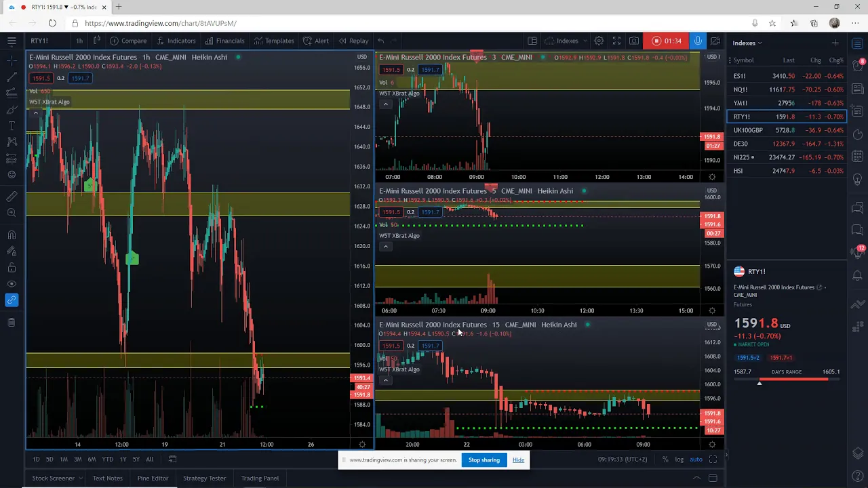Toggle the watchlist panel icon
The height and width of the screenshot is (488, 868).
point(859,44)
